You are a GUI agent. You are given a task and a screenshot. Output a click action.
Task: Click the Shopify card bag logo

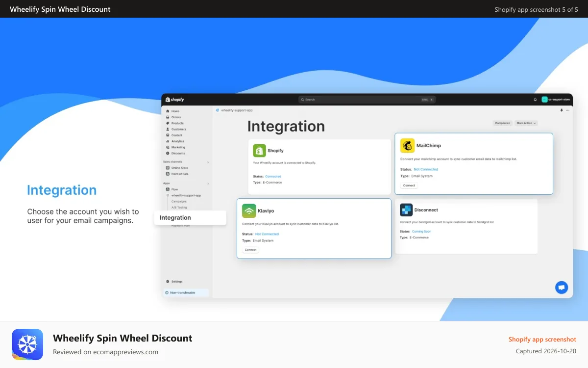point(259,151)
